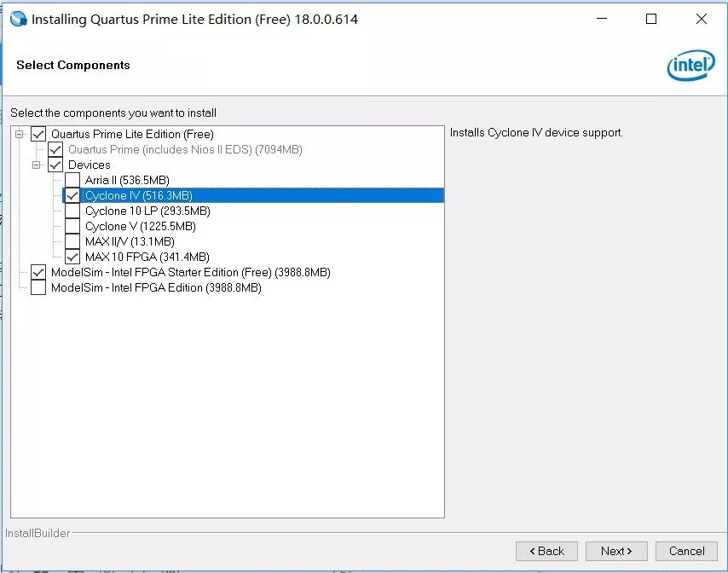This screenshot has height=573, width=728.
Task: Click the Intel logo
Action: (690, 65)
